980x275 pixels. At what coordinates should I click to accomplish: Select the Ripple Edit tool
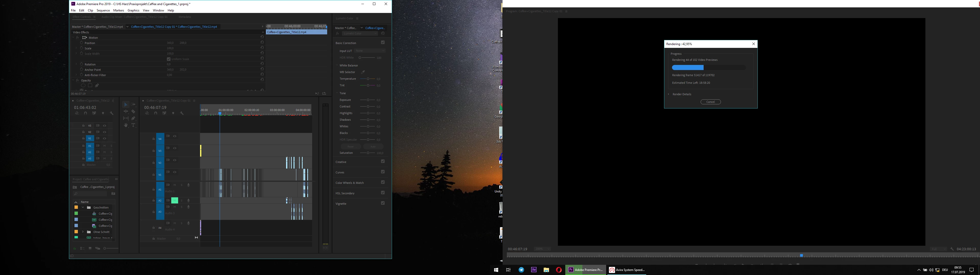(126, 111)
